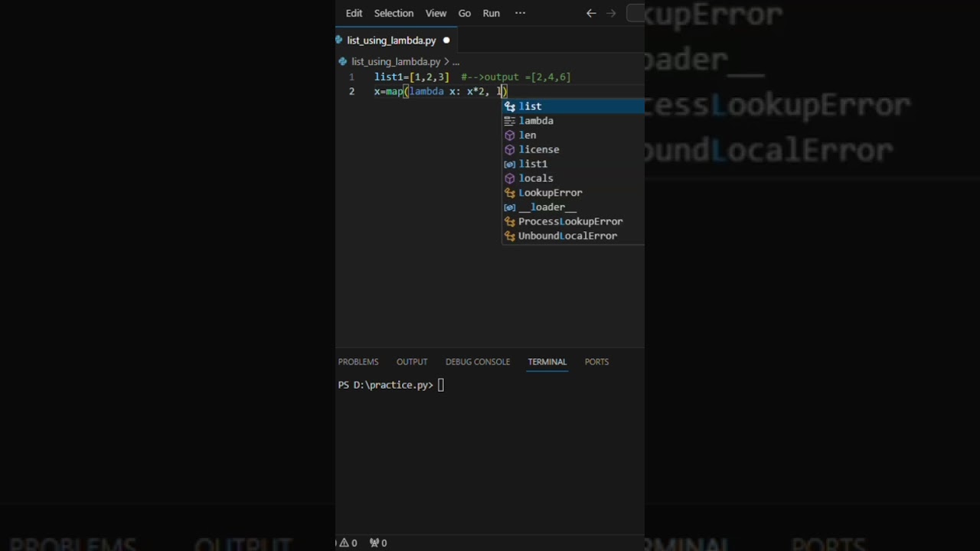Click the cube icon beside 'license' suggestion
Screen dimensions: 980x551
[x=510, y=150]
